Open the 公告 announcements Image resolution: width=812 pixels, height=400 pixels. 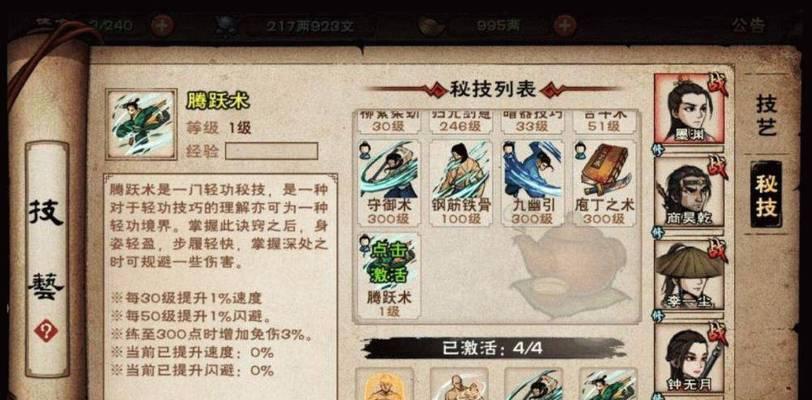click(748, 25)
